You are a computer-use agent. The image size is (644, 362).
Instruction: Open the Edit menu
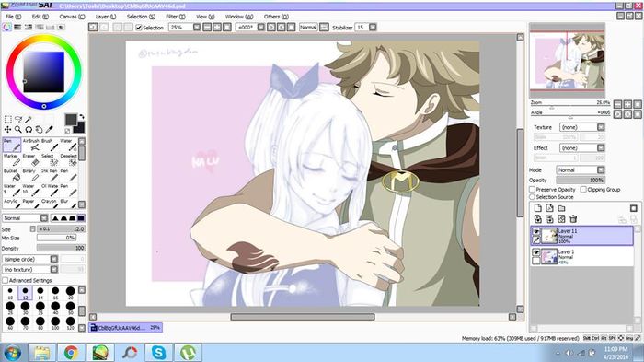tap(40, 17)
